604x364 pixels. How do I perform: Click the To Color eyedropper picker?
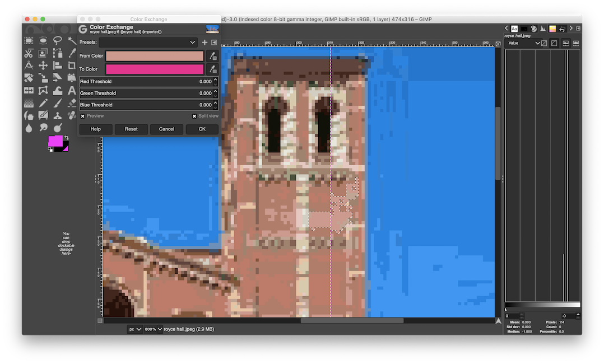(x=212, y=69)
